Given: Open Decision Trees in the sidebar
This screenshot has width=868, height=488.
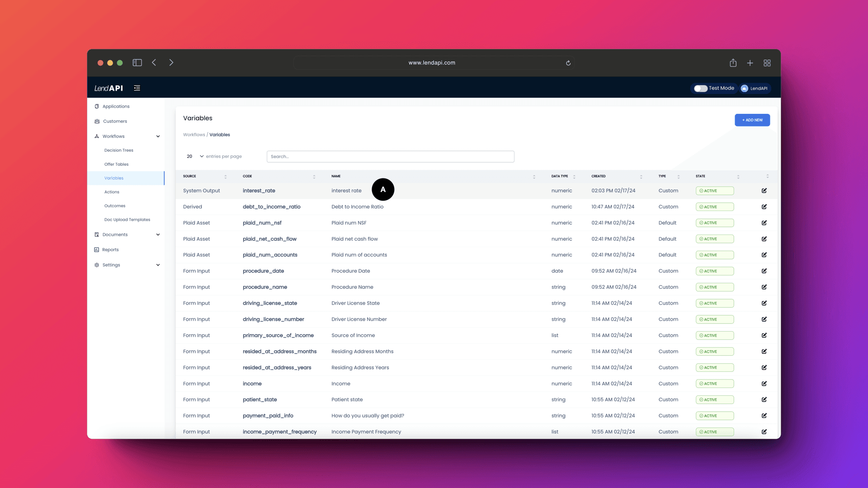Looking at the screenshot, I should (x=118, y=150).
